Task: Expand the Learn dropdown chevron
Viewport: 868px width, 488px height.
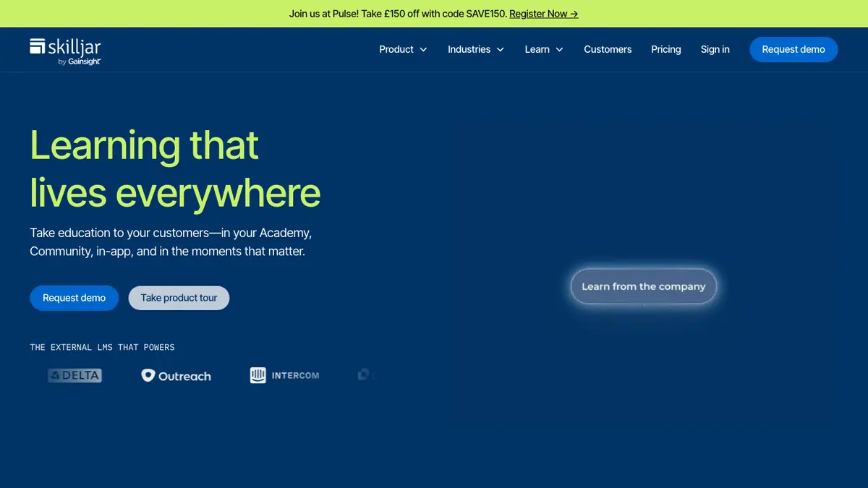Action: pos(559,50)
